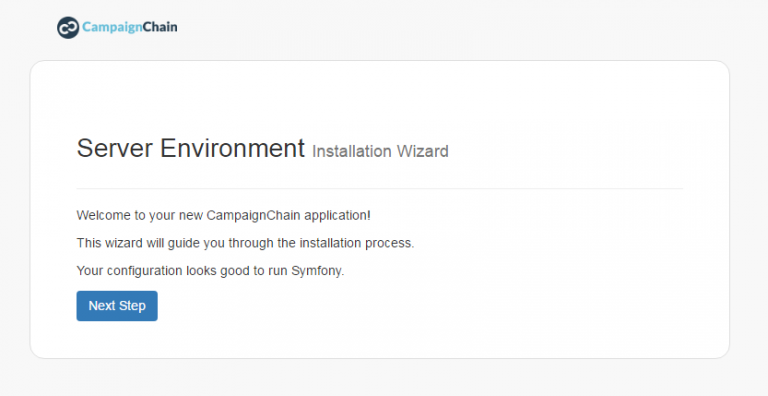Click the word "Welcome" in the first sentence

pyautogui.click(x=103, y=216)
